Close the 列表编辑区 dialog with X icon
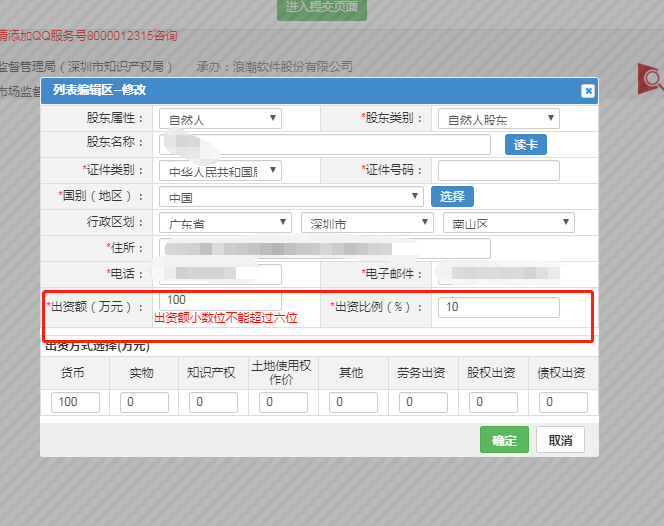 coord(587,91)
